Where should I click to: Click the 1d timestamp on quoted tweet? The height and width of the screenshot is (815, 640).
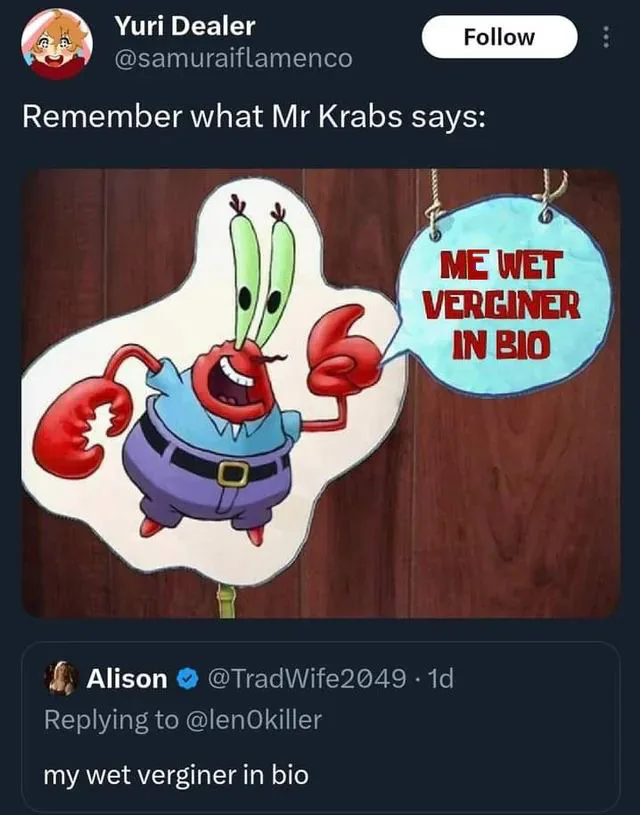[x=440, y=678]
